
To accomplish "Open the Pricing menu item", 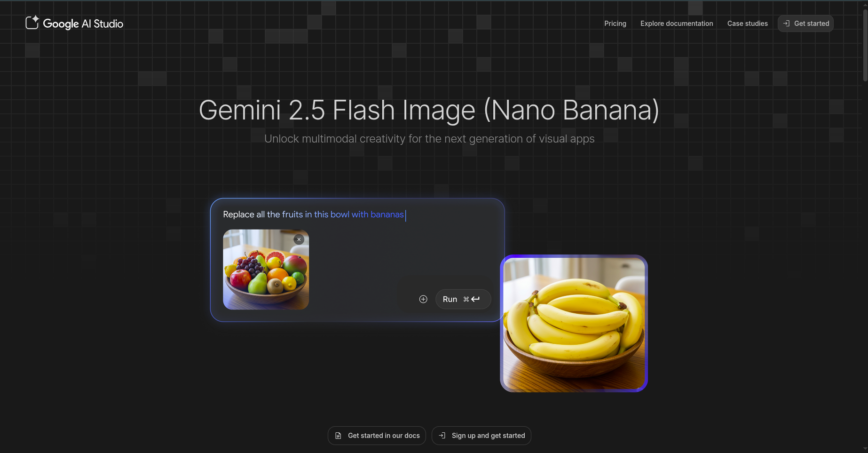I will 615,24.
